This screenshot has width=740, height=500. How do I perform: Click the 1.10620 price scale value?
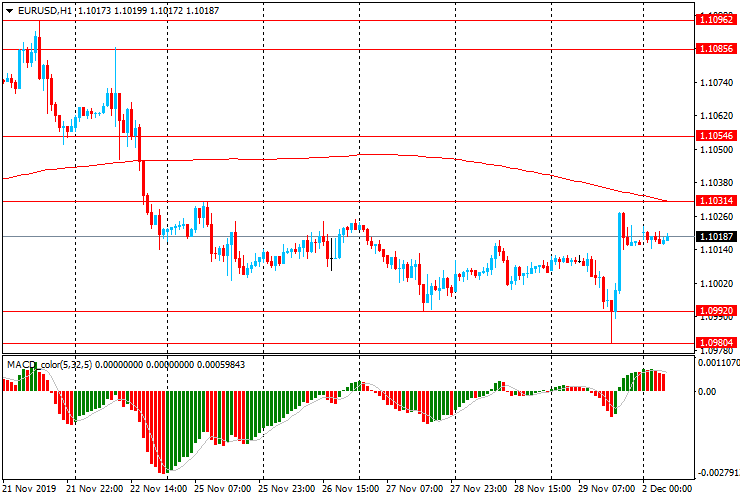pos(716,116)
